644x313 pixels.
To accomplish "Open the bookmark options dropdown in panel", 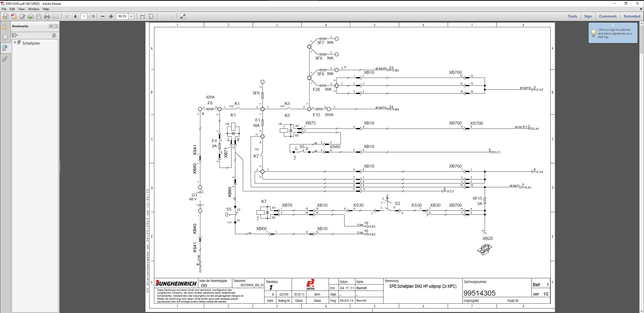I will (15, 35).
